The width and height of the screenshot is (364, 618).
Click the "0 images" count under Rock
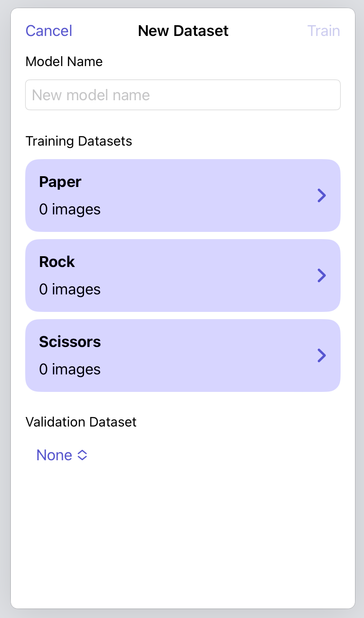70,289
